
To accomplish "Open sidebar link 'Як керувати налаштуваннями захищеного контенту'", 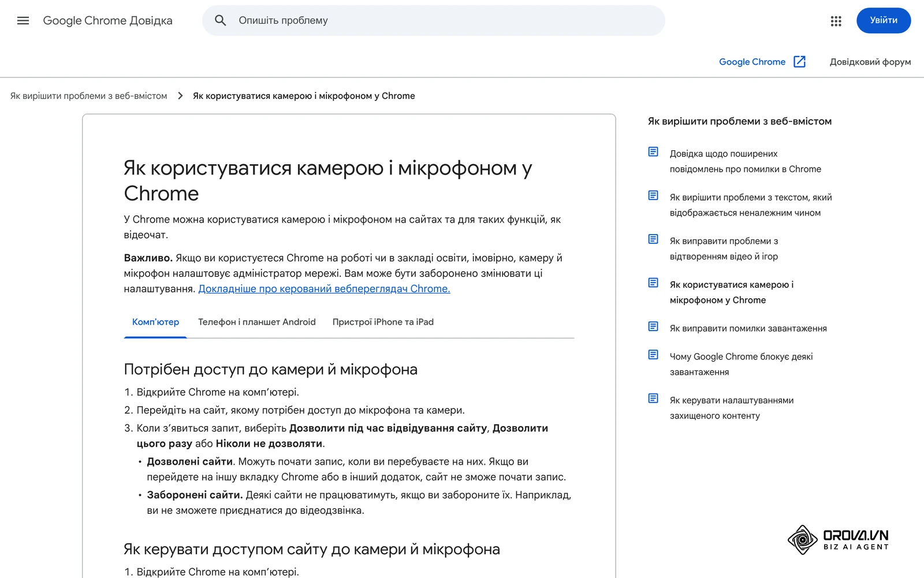I will (x=732, y=408).
